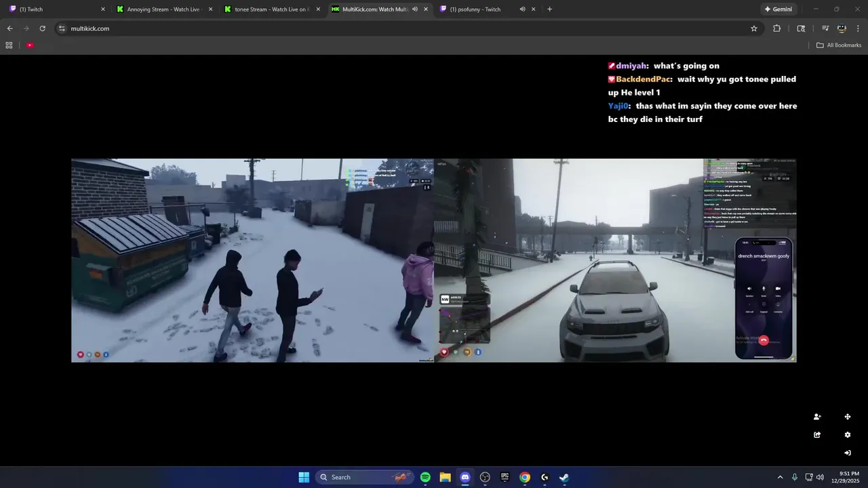Bookmark this page with the star icon
Screen dimensions: 868x488
(754, 28)
